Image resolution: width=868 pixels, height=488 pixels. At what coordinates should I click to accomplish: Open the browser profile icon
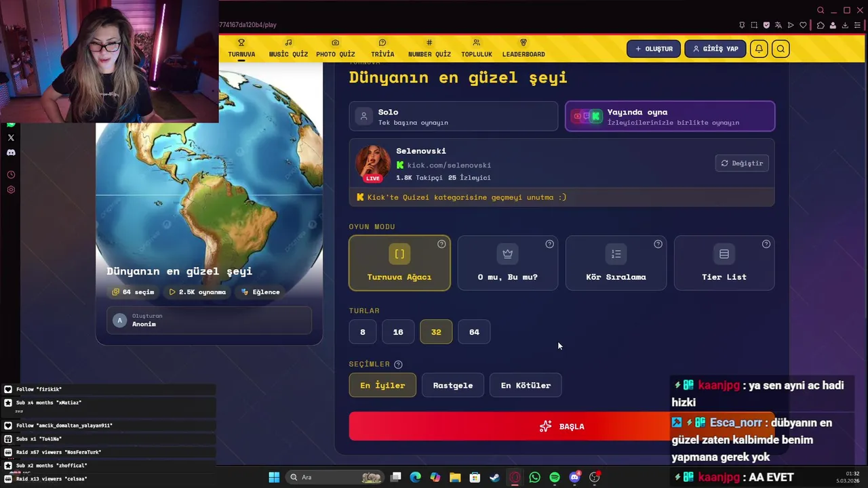point(833,25)
